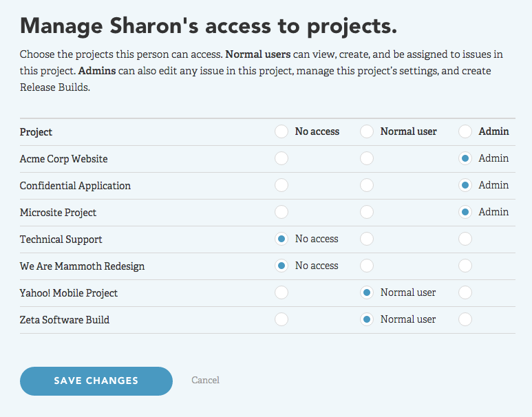
Task: Set Confidential Application to No access
Action: (281, 185)
